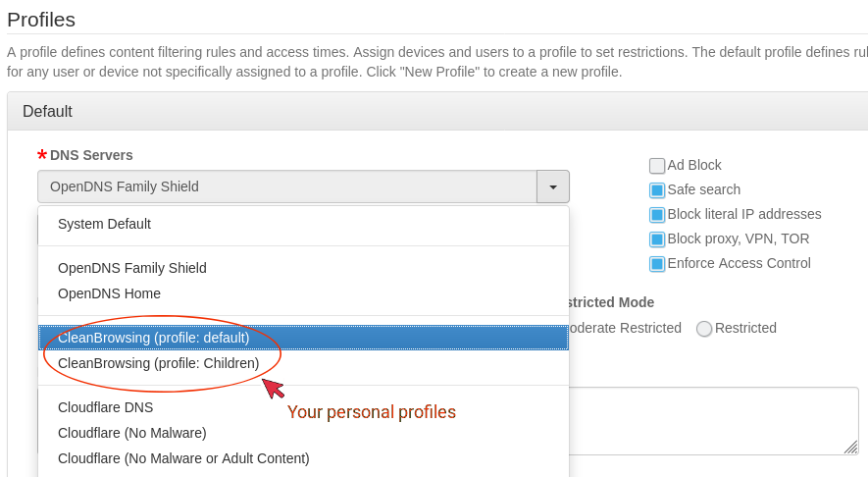Enable the Ad Block checkbox
Viewport: 868px width, 477px height.
pyautogui.click(x=657, y=166)
